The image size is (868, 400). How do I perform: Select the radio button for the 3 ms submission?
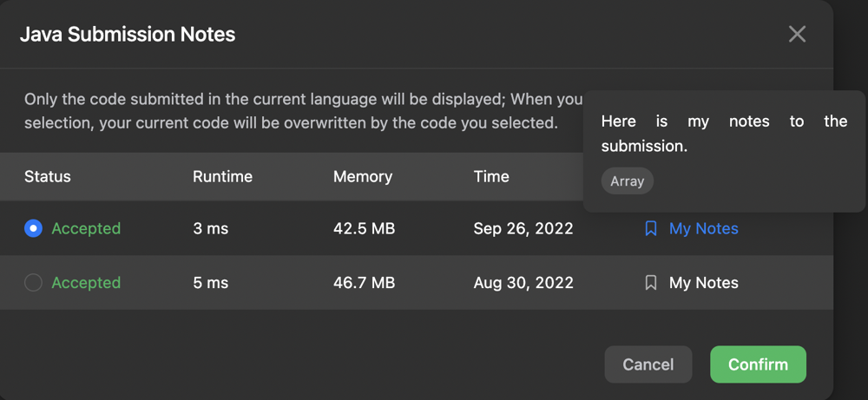click(33, 229)
